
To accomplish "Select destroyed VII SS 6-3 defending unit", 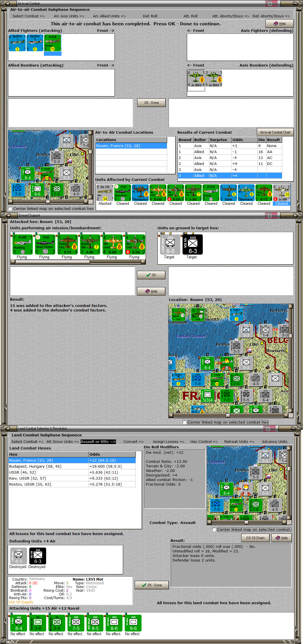I will [38, 556].
